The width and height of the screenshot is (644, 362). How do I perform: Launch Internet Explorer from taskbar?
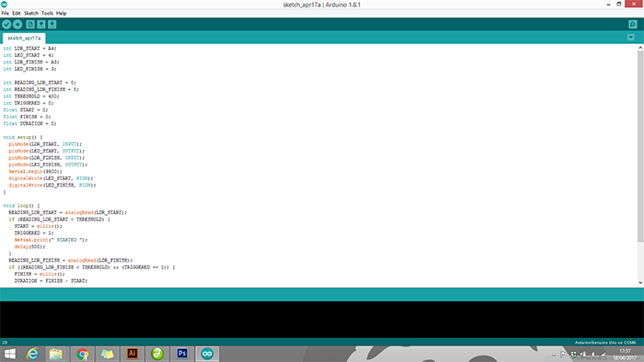[32, 354]
